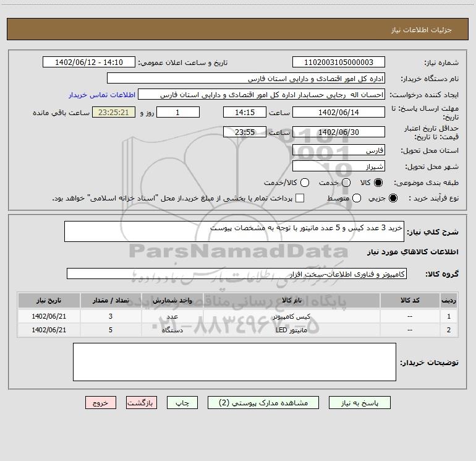Click quantity 3 in the کیس کامپیوتر row
The height and width of the screenshot is (461, 476).
[111, 316]
